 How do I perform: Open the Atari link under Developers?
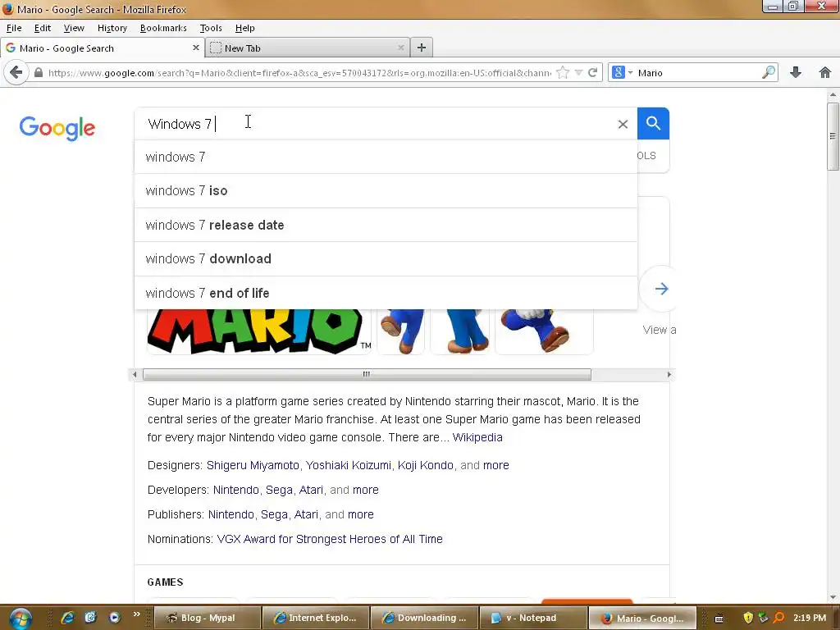(x=311, y=490)
